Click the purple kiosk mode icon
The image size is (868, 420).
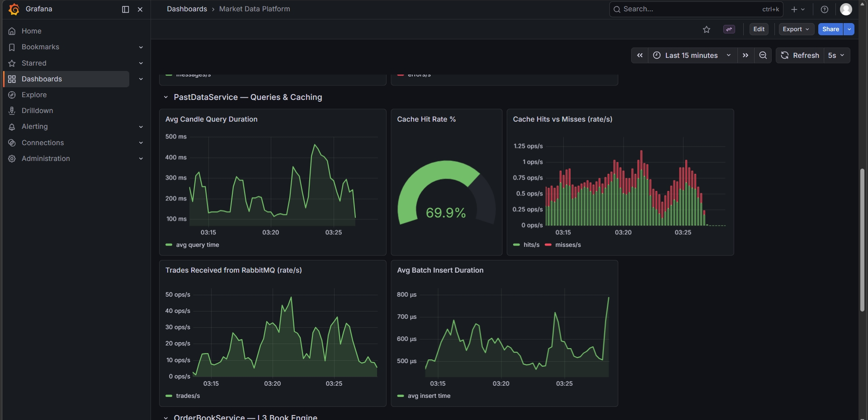click(x=729, y=29)
